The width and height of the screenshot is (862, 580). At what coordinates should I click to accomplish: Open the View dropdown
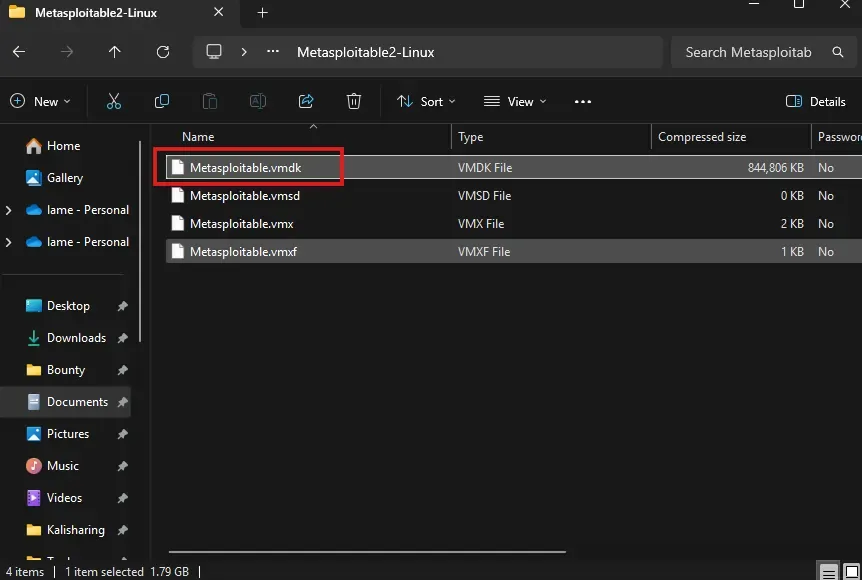point(515,102)
